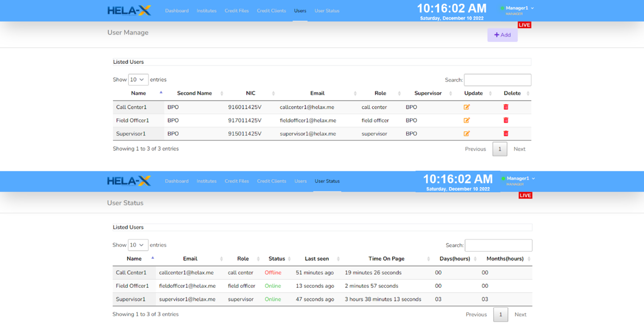
Task: Click the HELA-X logo
Action: click(x=129, y=10)
